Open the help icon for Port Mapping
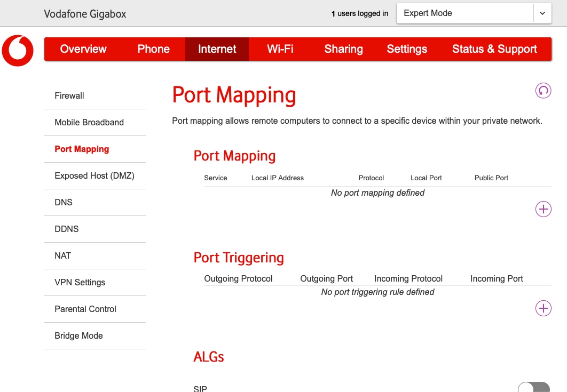Image resolution: width=567 pixels, height=392 pixels. 543,91
